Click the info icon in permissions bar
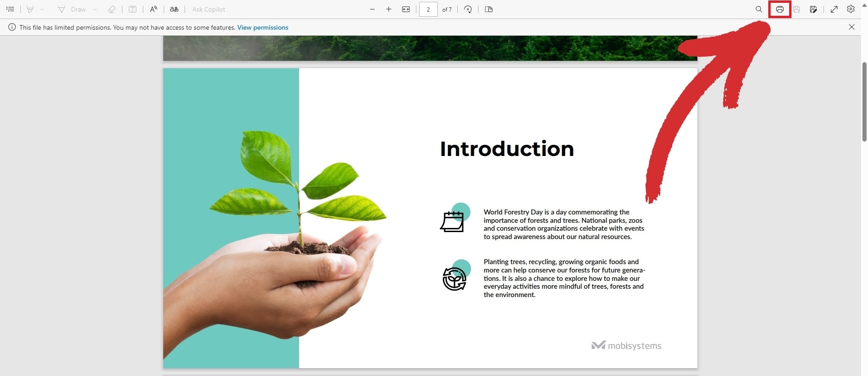 [12, 27]
